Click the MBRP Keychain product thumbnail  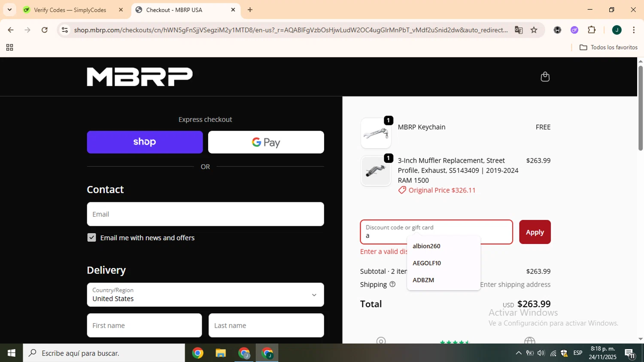(x=376, y=133)
